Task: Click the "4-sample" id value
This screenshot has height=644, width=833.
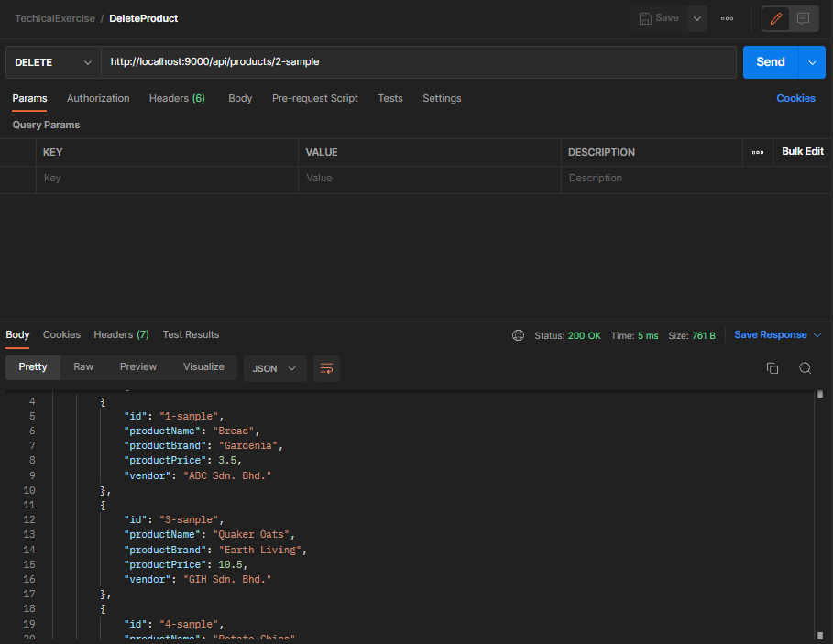Action: pos(189,625)
